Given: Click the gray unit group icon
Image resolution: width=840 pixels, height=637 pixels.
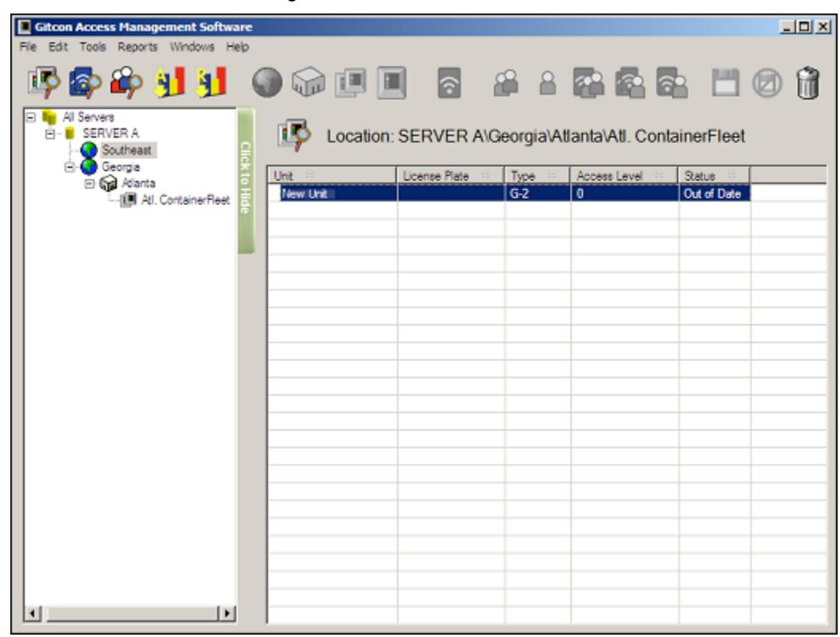Looking at the screenshot, I should pos(351,83).
